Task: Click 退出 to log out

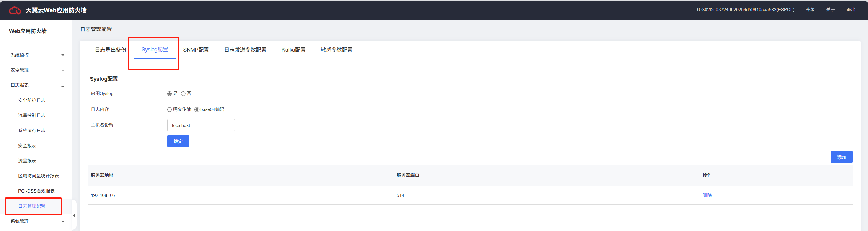Action: coord(851,10)
